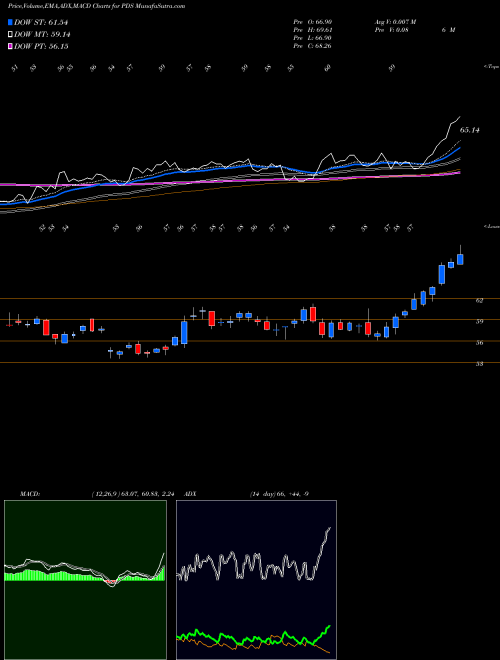Click the 'Pre V: 0.08' volume text

point(391,30)
